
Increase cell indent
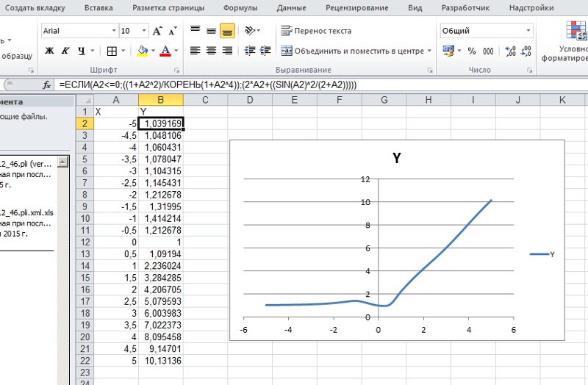tap(265, 51)
